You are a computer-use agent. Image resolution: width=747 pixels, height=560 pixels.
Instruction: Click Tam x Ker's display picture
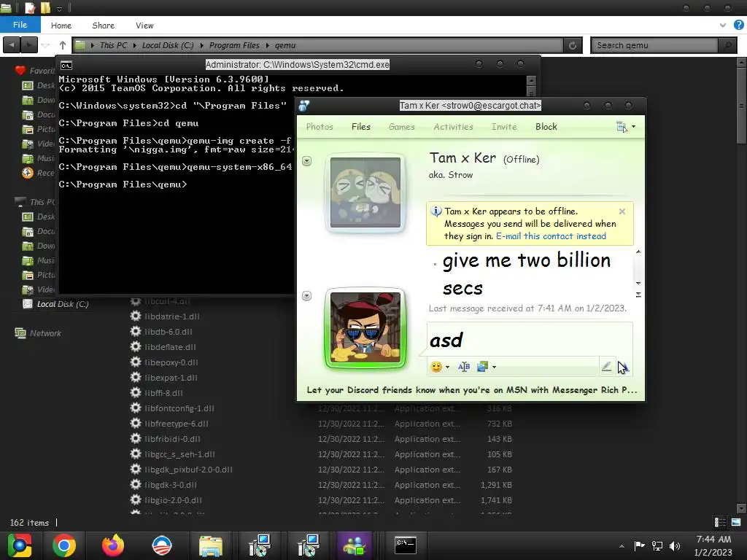pyautogui.click(x=365, y=192)
